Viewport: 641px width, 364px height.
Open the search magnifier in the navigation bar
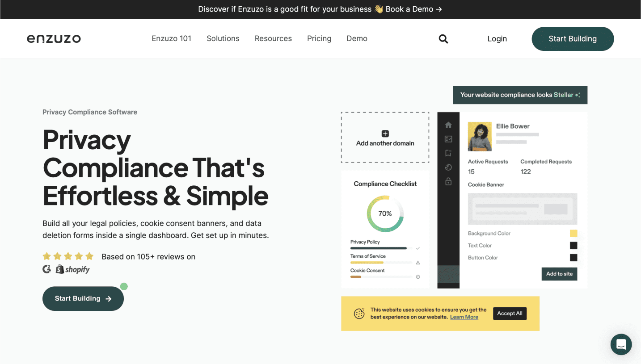click(x=443, y=39)
